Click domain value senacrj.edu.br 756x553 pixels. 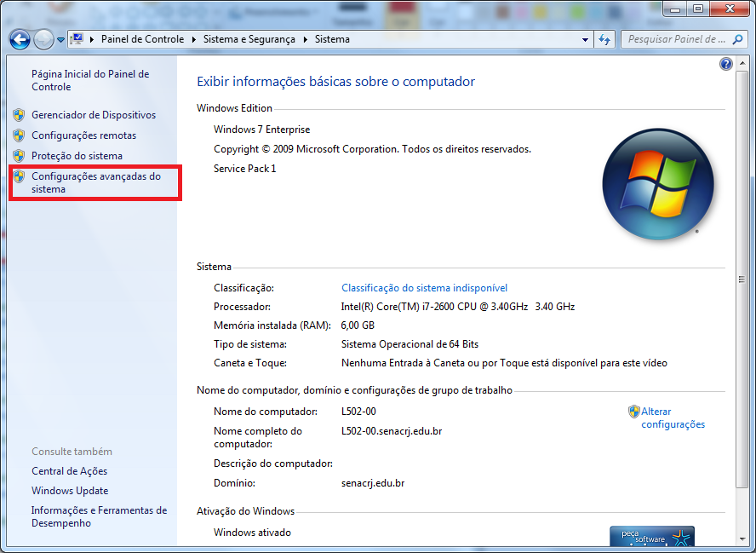click(x=373, y=483)
